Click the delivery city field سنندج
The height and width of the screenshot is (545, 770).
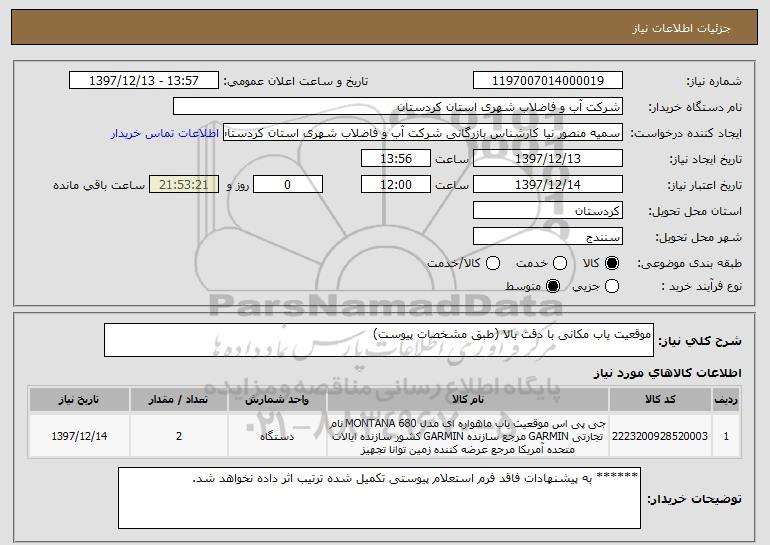(548, 237)
